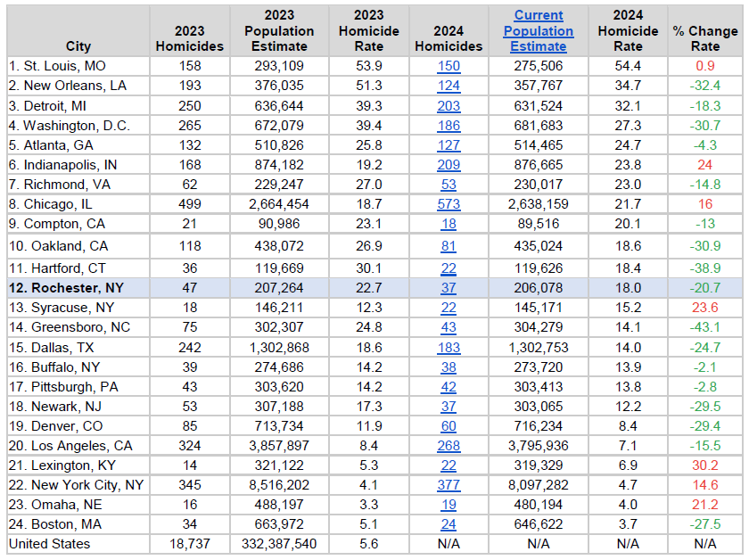Select the 2024 Homicide Rate column header
749x560 pixels.
click(628, 31)
